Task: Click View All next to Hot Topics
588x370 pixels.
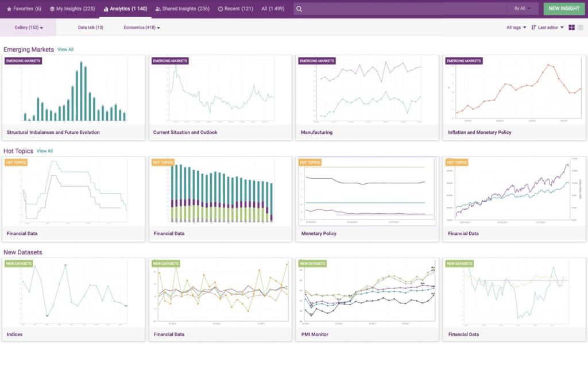Action: tap(45, 151)
